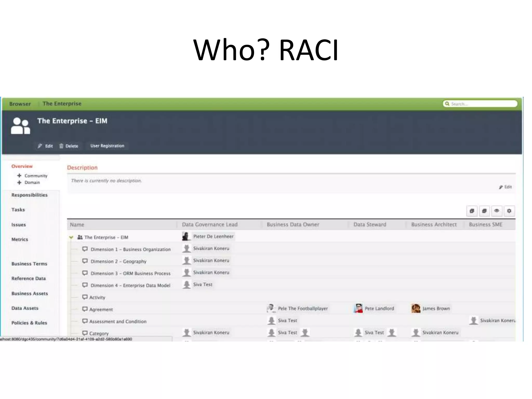The width and height of the screenshot is (532, 399).
Task: Click Pieter De Leenheer's avatar
Action: click(x=186, y=236)
